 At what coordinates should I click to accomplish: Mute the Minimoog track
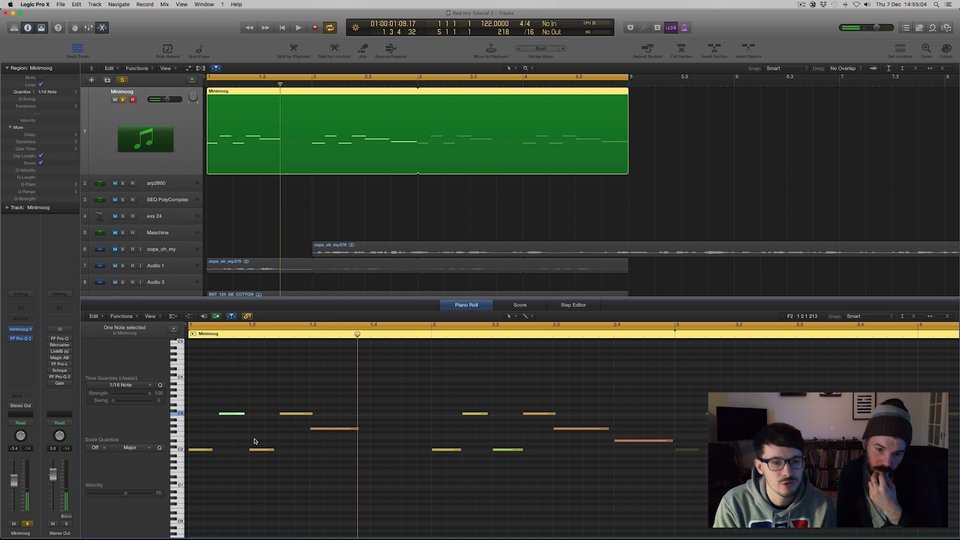point(114,99)
